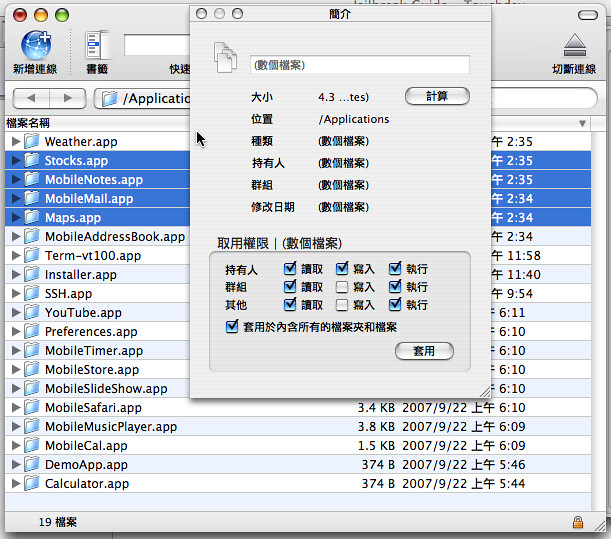The height and width of the screenshot is (539, 611).
Task: Click the lock icon in status bar
Action: point(578,522)
